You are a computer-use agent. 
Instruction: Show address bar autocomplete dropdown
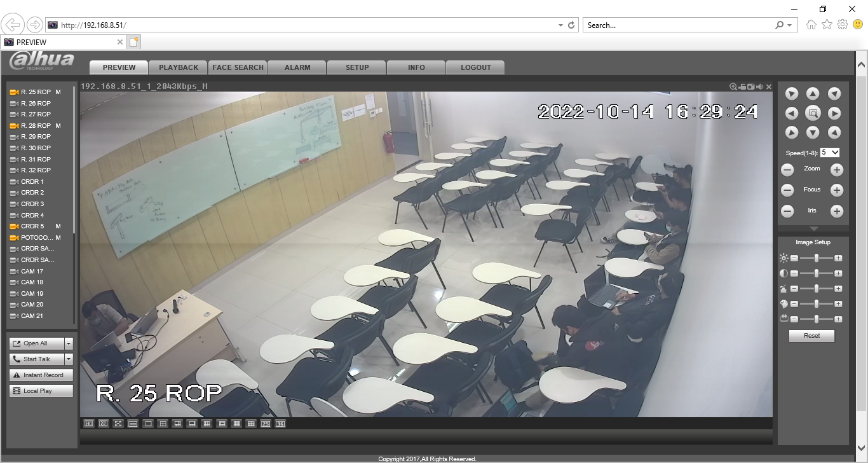point(560,25)
